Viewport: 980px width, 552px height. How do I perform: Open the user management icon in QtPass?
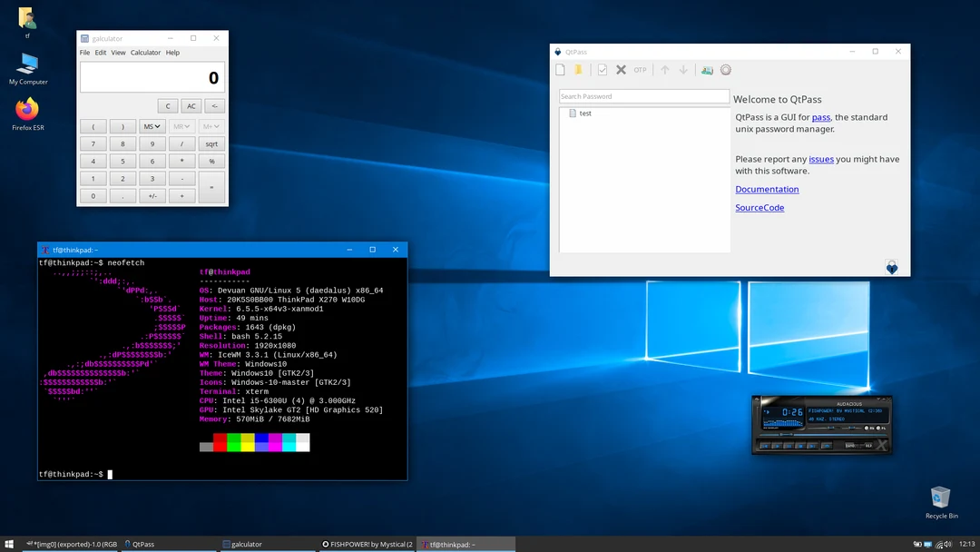tap(707, 69)
